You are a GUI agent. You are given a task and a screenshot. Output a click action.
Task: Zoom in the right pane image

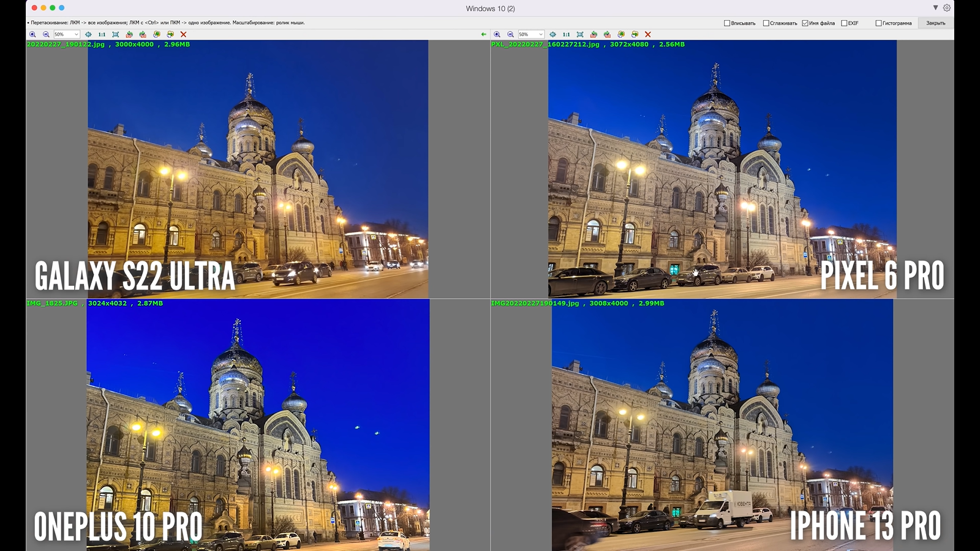(x=497, y=34)
